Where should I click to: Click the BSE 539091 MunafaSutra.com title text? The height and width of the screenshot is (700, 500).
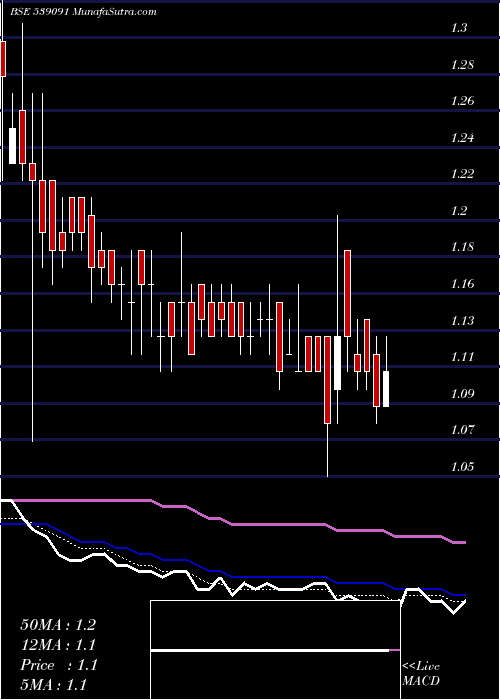tap(83, 12)
